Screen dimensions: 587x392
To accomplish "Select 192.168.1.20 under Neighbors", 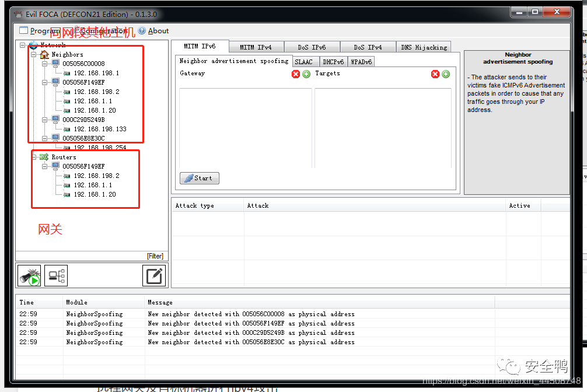I will 95,110.
